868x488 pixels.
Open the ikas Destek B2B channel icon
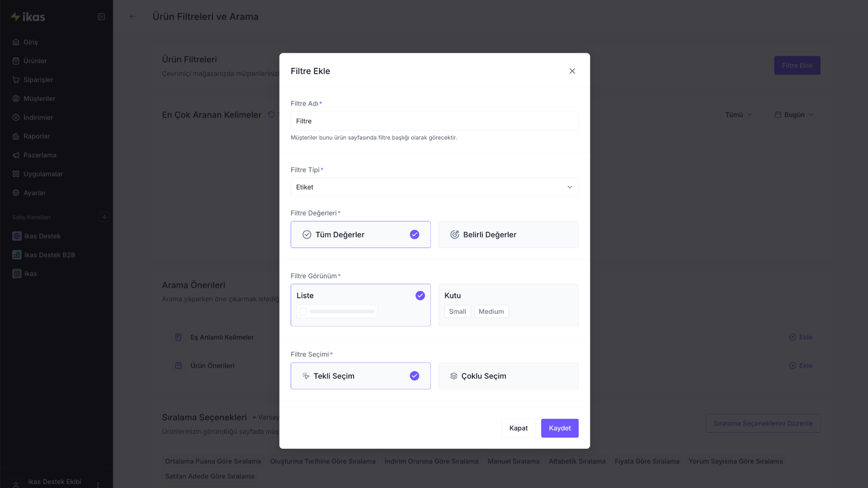17,255
